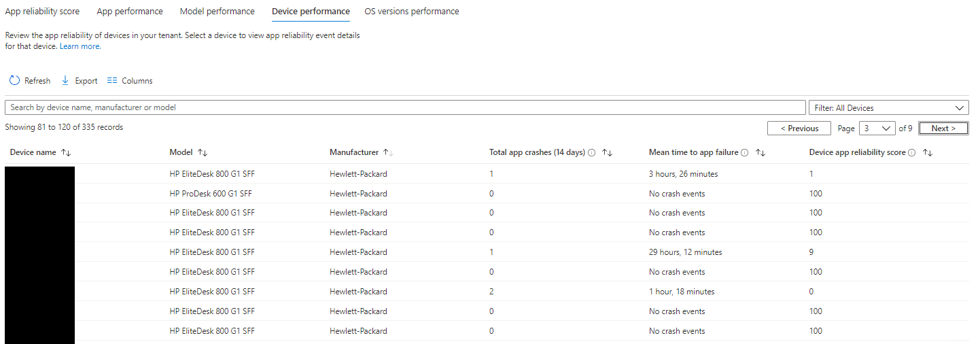Image resolution: width=980 pixels, height=344 pixels.
Task: Show info for Mean time to app failure
Action: 745,153
